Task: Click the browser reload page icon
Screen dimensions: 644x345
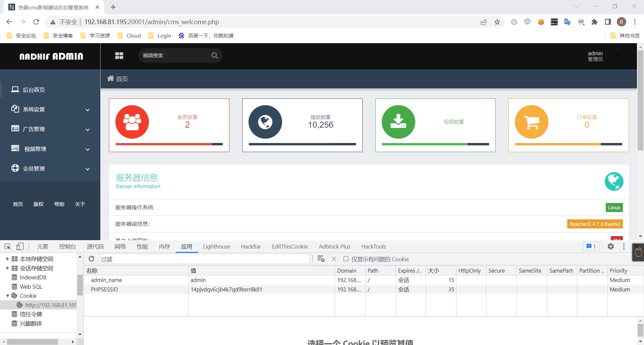Action: pyautogui.click(x=36, y=22)
